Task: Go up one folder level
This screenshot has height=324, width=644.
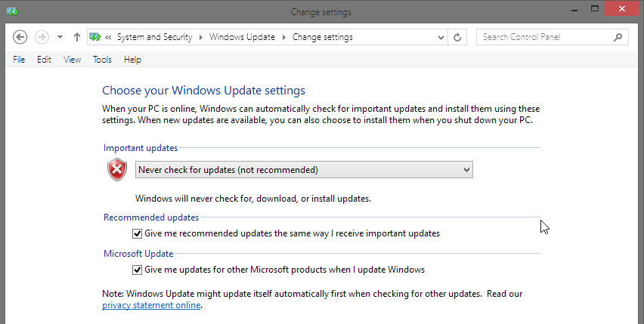Action: (77, 37)
